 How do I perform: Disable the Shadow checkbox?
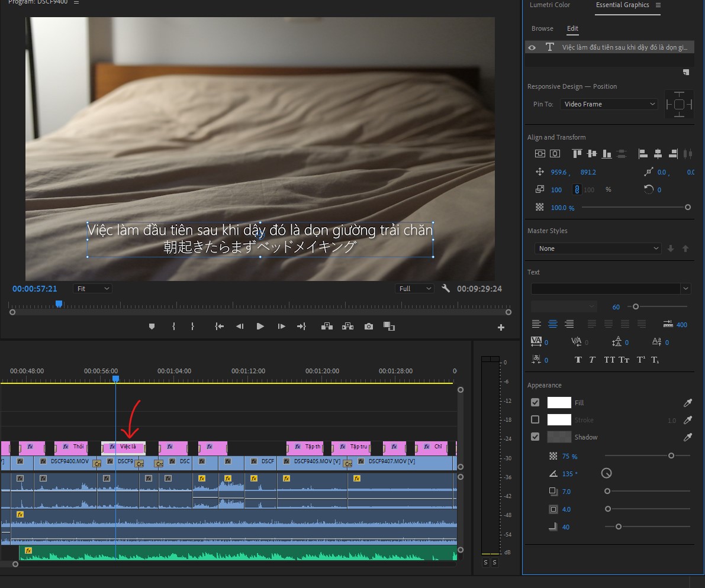point(535,437)
